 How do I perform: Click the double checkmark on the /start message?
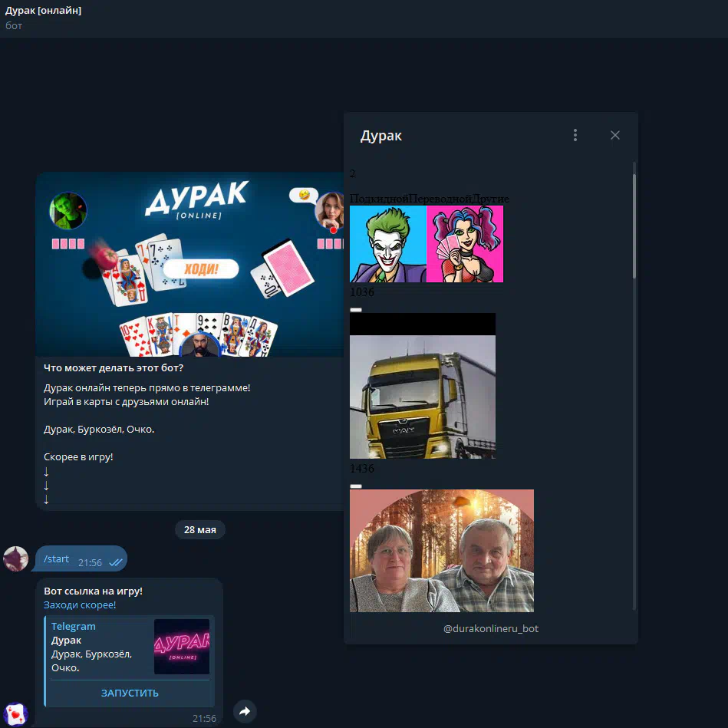(116, 563)
